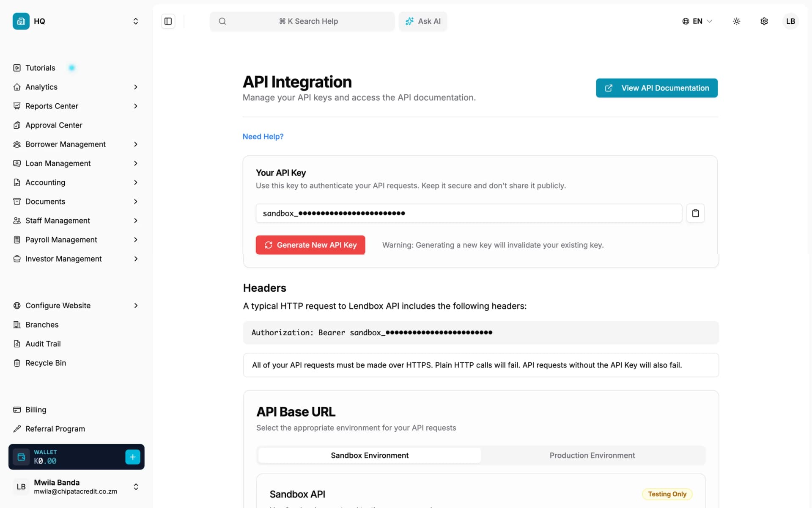Click the Audit Trail file icon
Image resolution: width=812 pixels, height=508 pixels.
coord(17,344)
